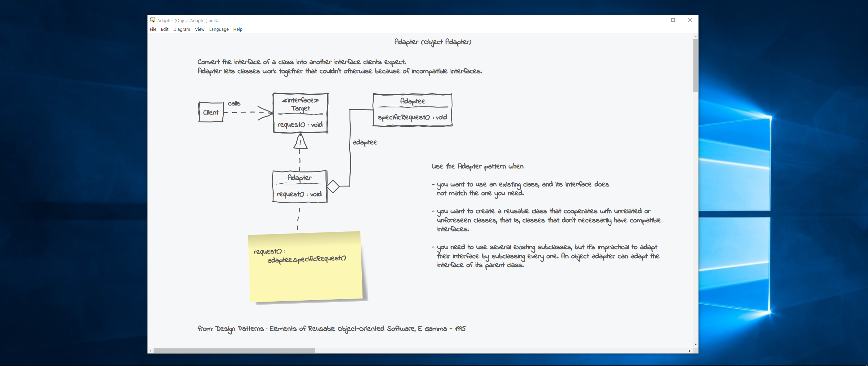Click the vertical scrollbar up arrow

click(695, 37)
